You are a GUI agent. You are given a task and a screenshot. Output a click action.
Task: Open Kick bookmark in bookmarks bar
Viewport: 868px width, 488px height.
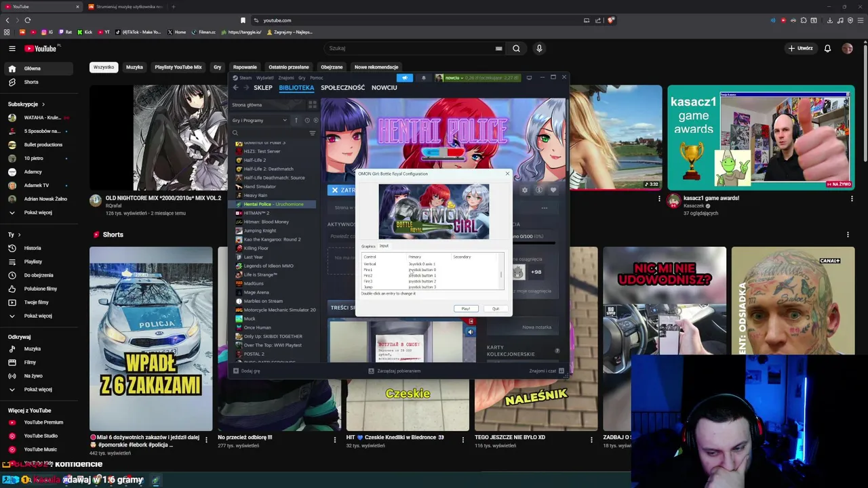point(85,32)
